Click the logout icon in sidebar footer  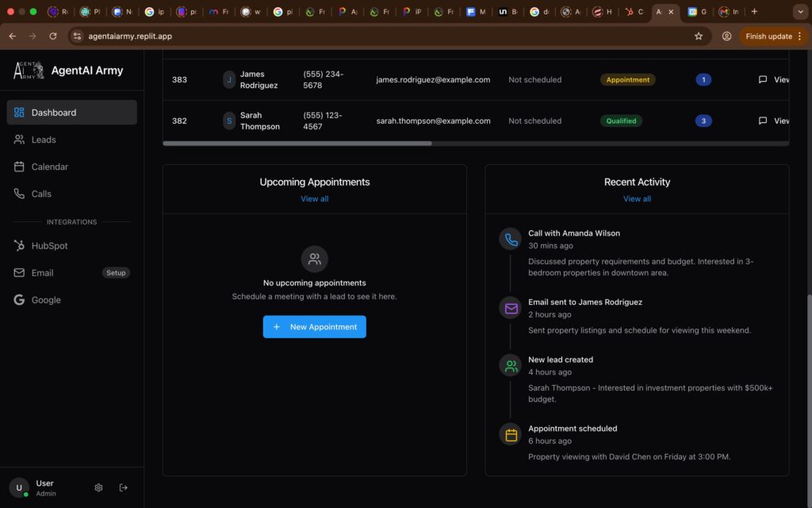click(124, 487)
